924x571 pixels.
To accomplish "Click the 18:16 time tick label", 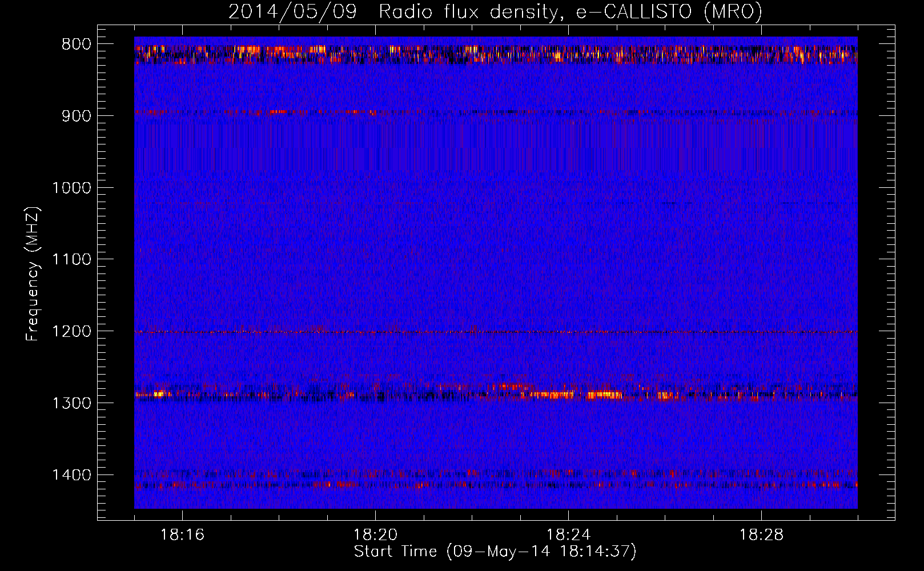I will point(182,535).
